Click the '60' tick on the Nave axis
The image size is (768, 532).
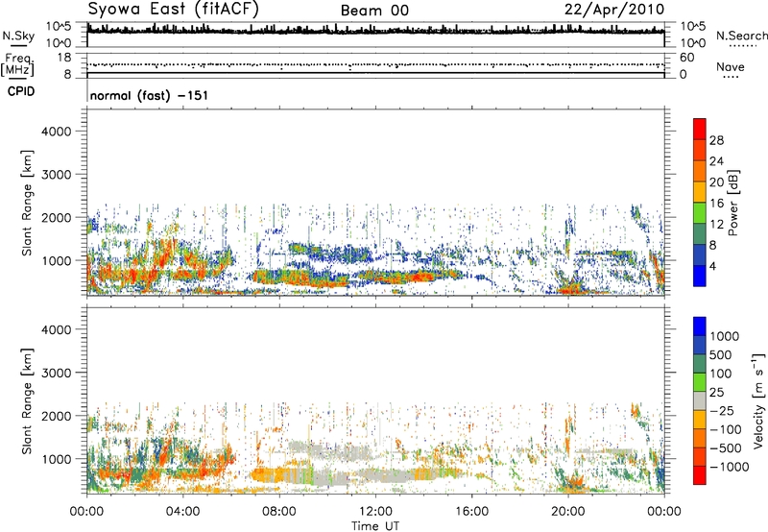coord(686,58)
